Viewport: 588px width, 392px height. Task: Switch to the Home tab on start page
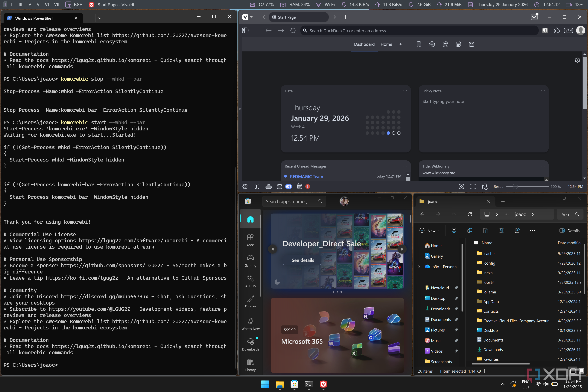386,44
